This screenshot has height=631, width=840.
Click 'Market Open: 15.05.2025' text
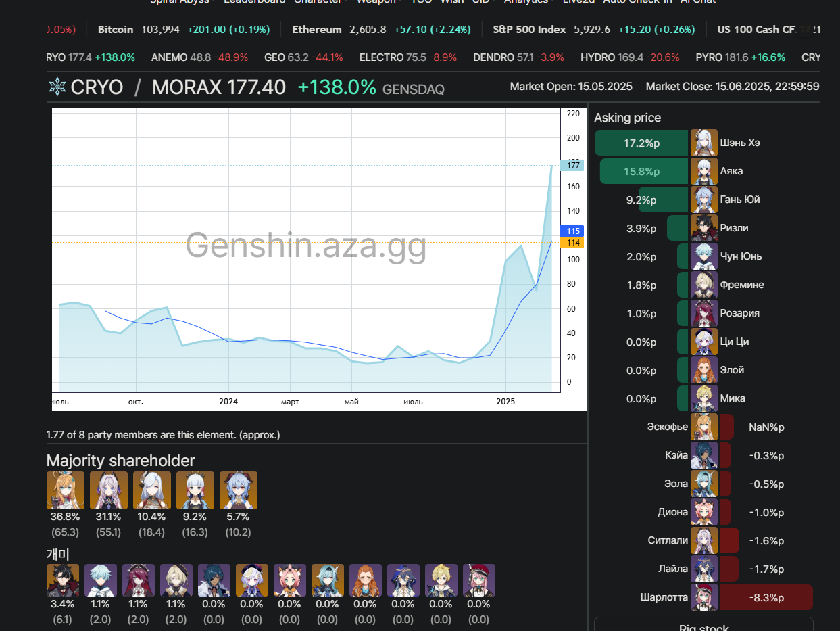(571, 87)
